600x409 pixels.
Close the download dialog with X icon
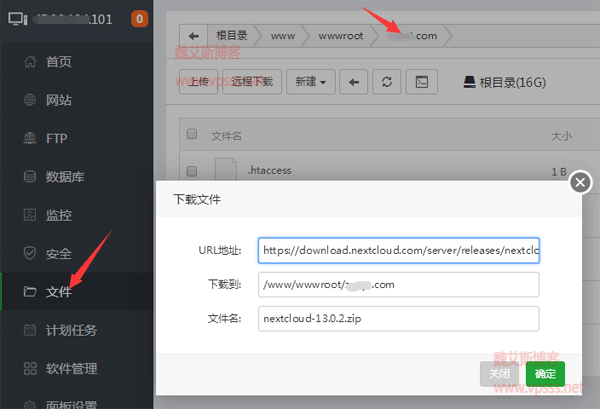click(580, 182)
